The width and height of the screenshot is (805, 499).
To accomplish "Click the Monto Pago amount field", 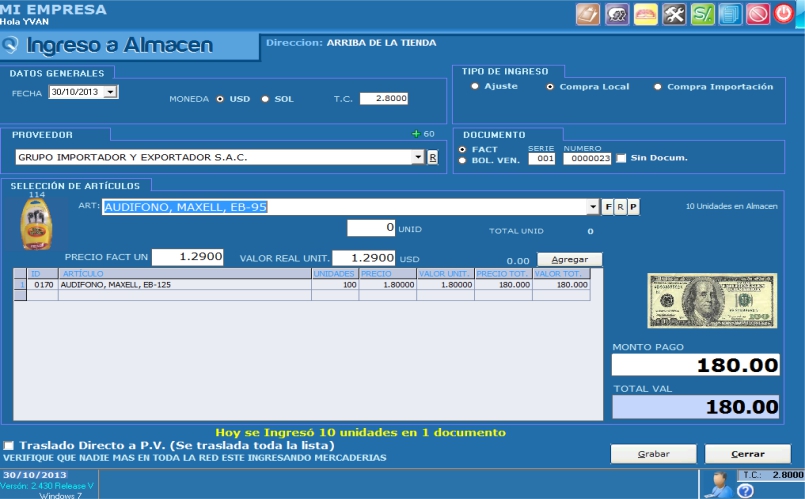I will coord(695,365).
